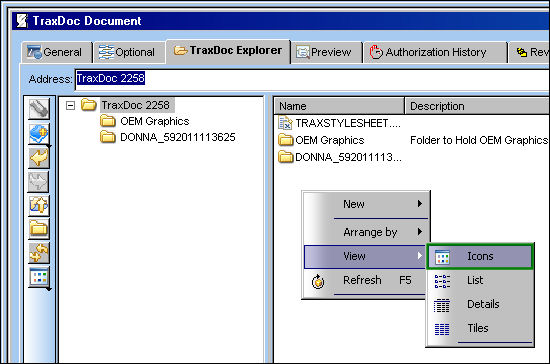Click the TraxDoc Document title bar icon

click(22, 21)
